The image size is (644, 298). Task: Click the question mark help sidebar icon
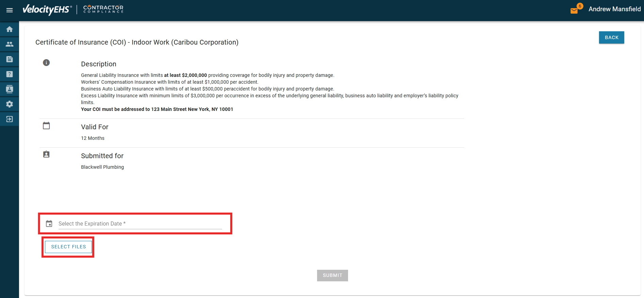click(x=10, y=74)
